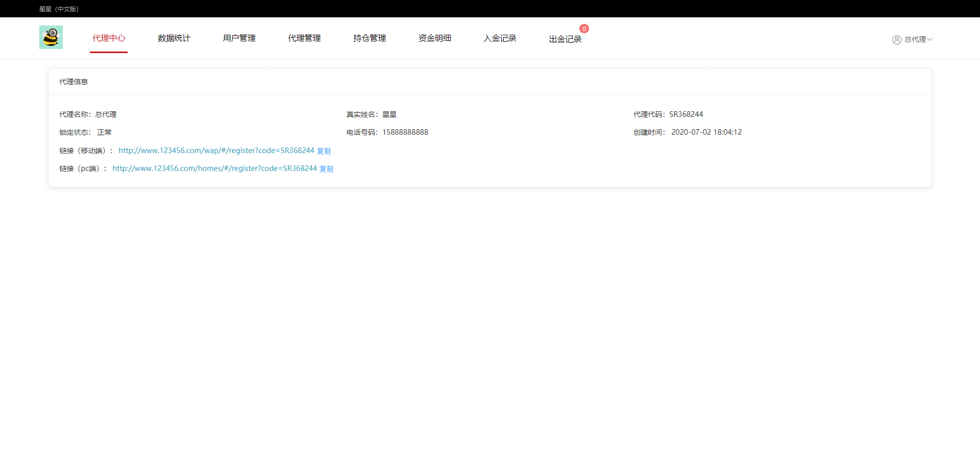Switch to the 资金明细 tab
The width and height of the screenshot is (980, 467).
tap(434, 38)
